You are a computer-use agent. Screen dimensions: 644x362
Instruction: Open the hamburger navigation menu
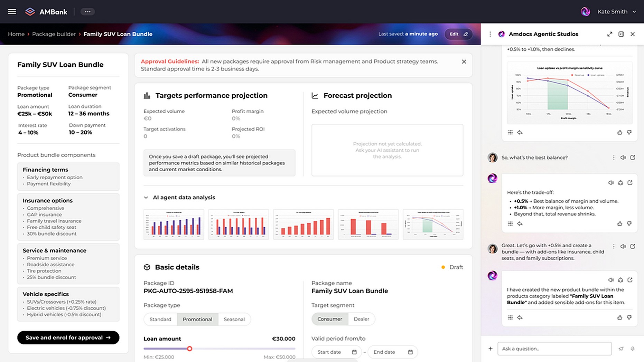click(x=12, y=12)
